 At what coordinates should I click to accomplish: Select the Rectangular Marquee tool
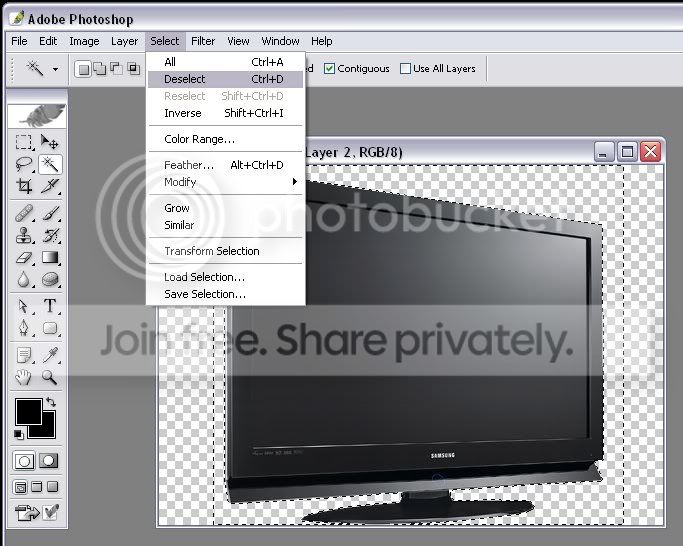pyautogui.click(x=24, y=142)
